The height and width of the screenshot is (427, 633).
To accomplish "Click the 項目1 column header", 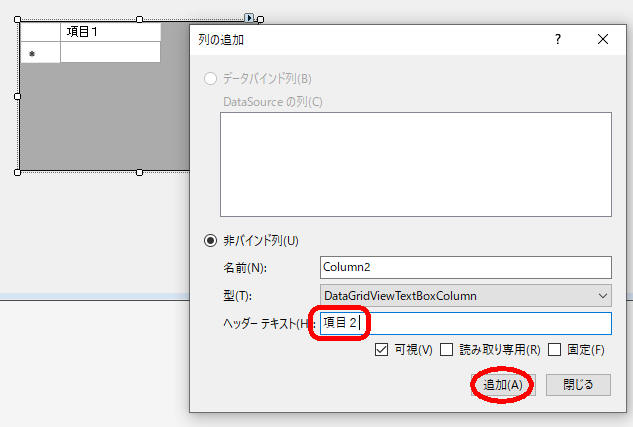I will pyautogui.click(x=110, y=32).
